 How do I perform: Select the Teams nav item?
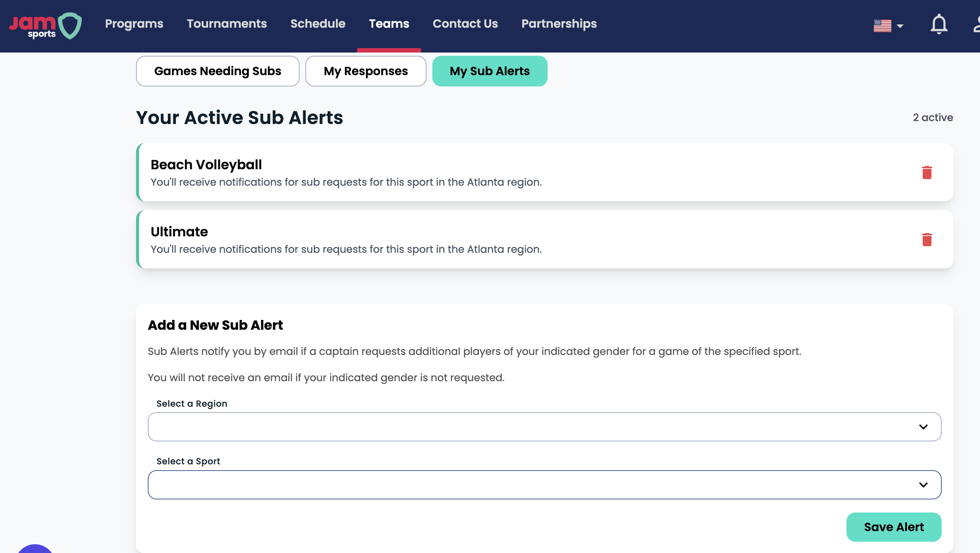[389, 24]
